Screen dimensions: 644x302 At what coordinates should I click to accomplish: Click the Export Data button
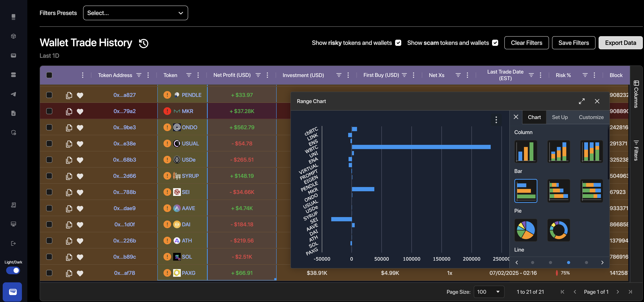coord(620,43)
